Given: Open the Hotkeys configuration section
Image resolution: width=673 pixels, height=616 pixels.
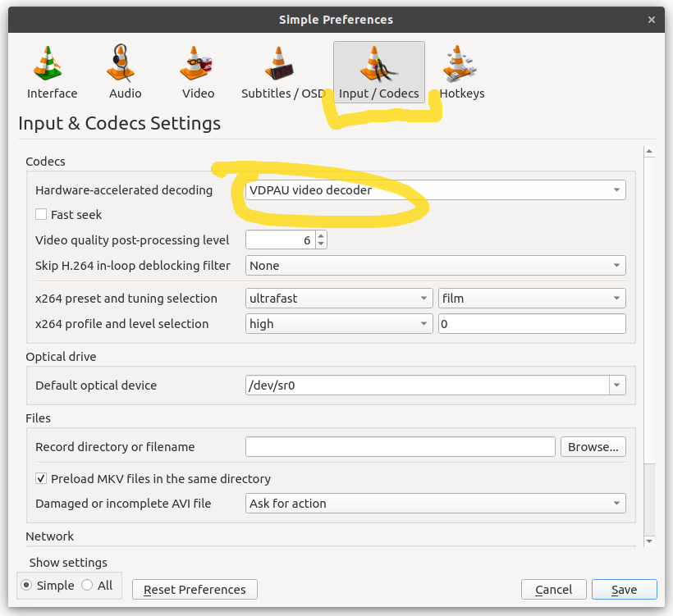Looking at the screenshot, I should (x=461, y=71).
